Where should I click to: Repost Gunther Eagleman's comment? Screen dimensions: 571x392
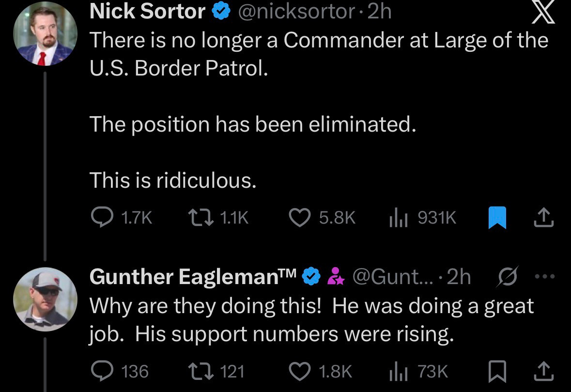click(201, 371)
